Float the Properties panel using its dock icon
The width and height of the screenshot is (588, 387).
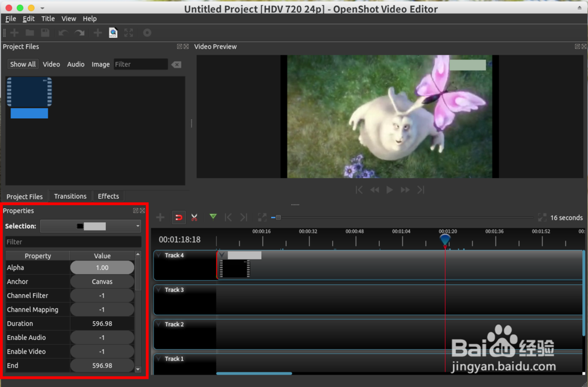point(136,211)
